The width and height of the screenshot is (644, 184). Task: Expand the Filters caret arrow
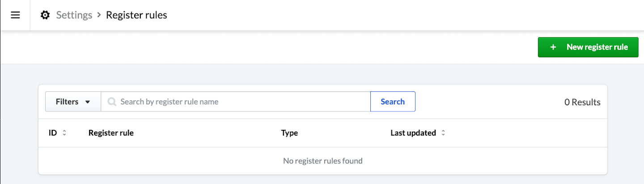[88, 102]
